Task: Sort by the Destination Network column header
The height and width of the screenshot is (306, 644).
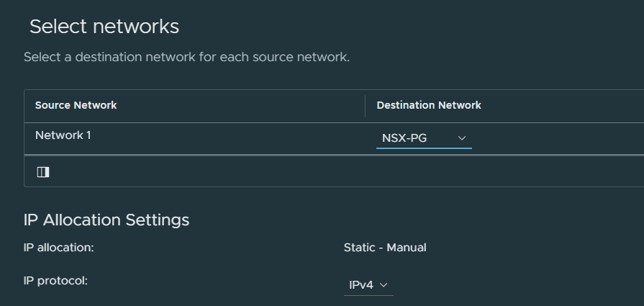Action: [429, 105]
